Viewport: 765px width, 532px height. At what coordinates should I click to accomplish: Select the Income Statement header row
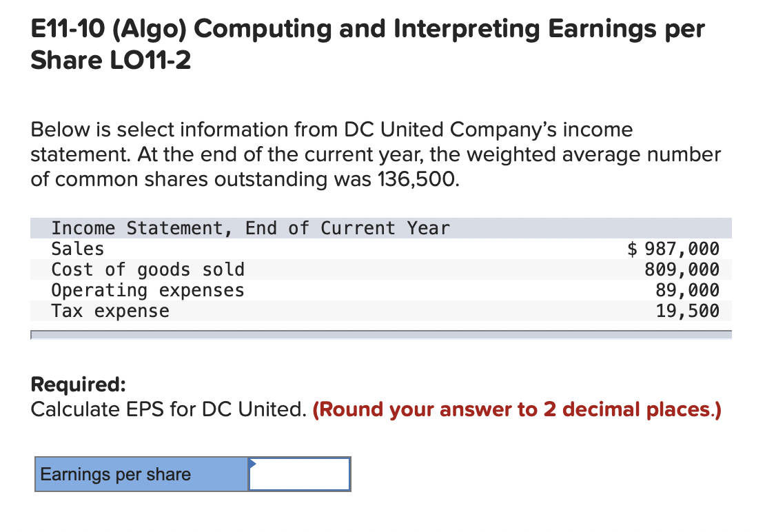pos(252,228)
